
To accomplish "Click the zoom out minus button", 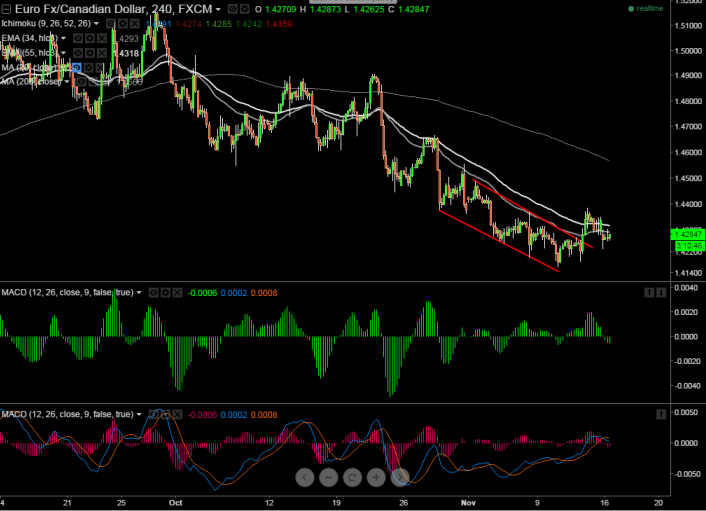I will 328,478.
